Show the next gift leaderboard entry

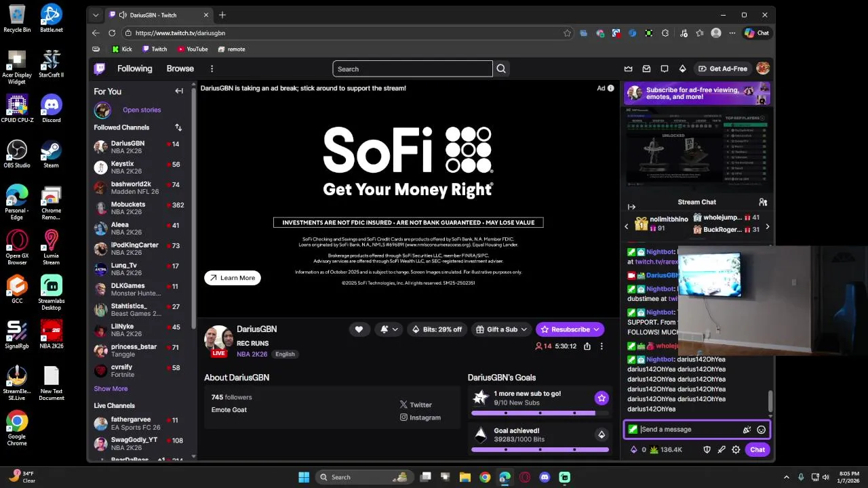[x=767, y=226]
